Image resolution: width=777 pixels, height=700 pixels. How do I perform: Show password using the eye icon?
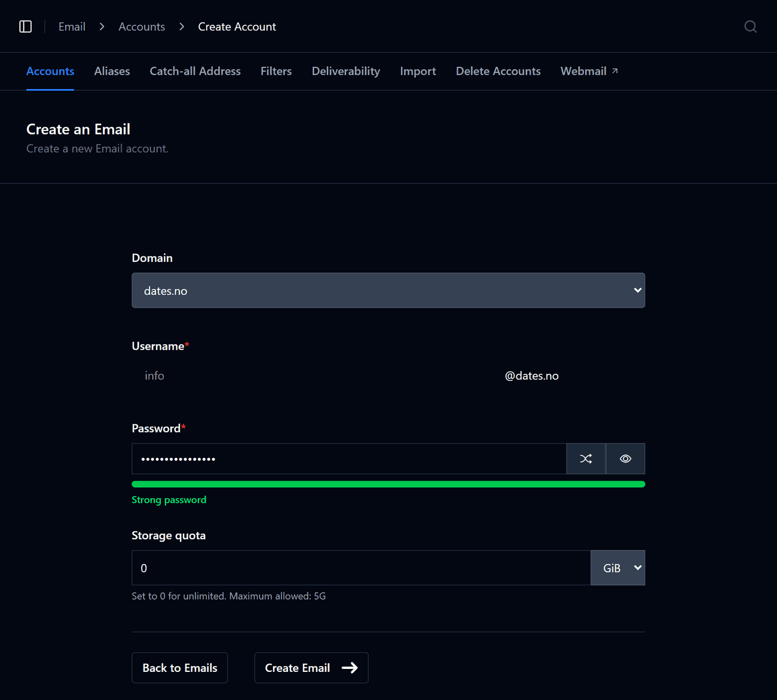[x=625, y=458]
